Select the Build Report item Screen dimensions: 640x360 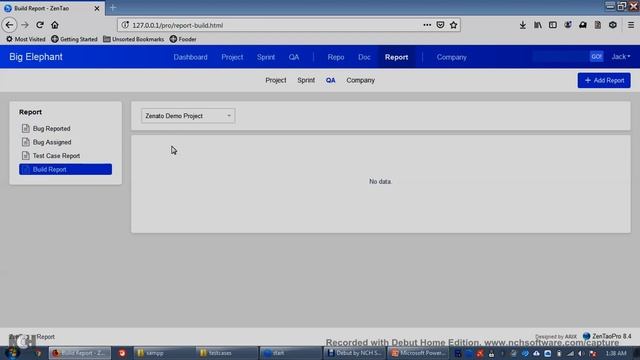pyautogui.click(x=65, y=169)
